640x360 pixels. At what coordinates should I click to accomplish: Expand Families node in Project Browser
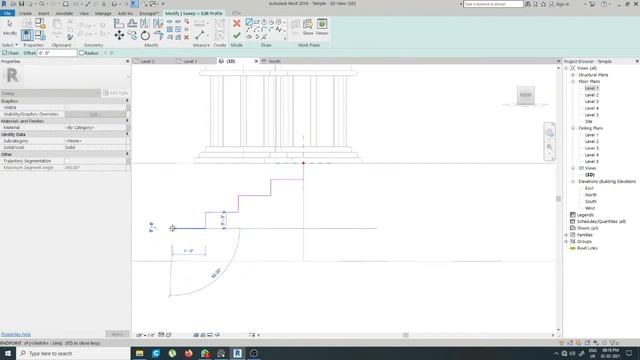tap(567, 235)
